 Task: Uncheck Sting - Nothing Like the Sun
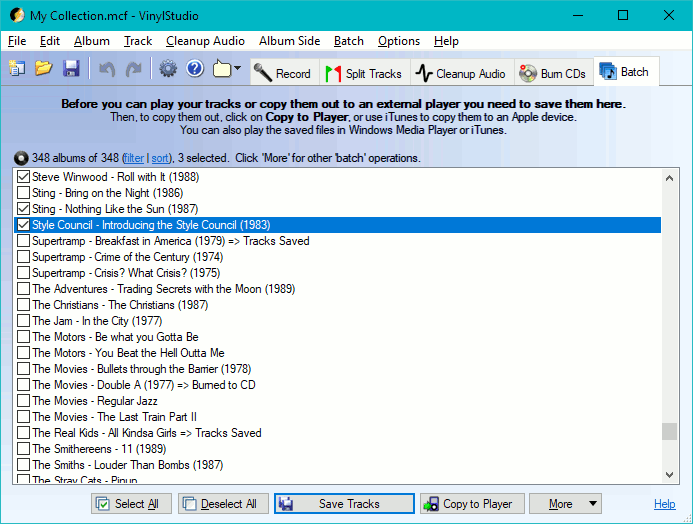point(23,209)
